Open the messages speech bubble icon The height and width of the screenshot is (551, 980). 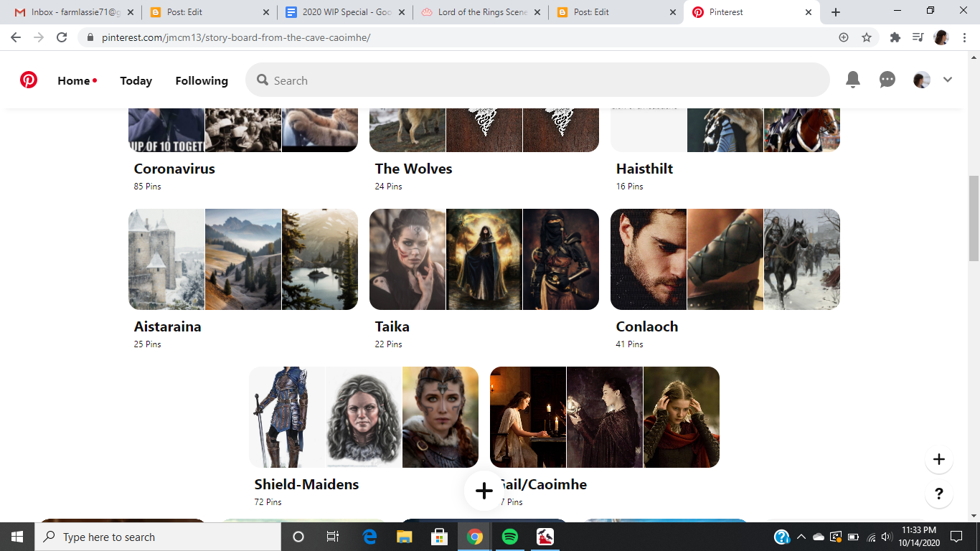[887, 80]
